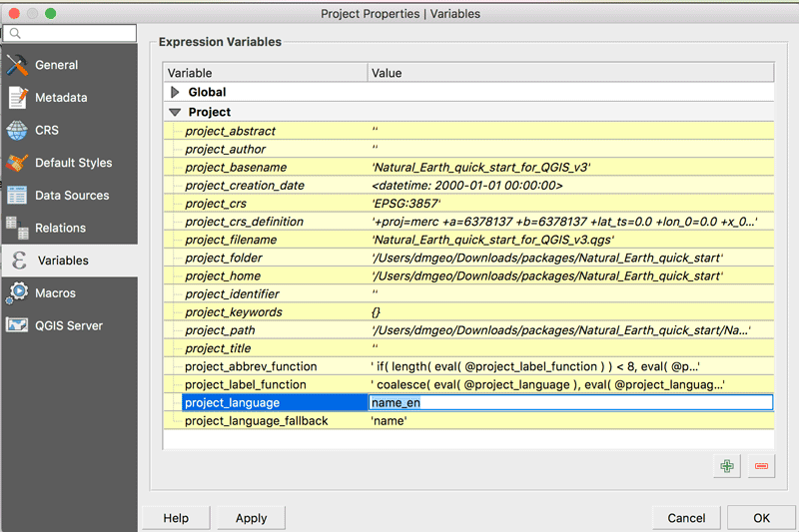
Task: Add a new variable with green plus
Action: [727, 465]
